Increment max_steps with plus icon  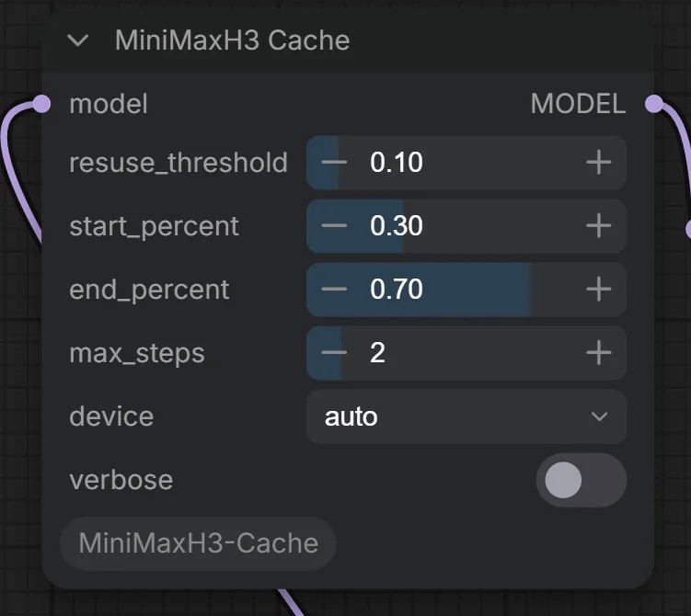598,353
